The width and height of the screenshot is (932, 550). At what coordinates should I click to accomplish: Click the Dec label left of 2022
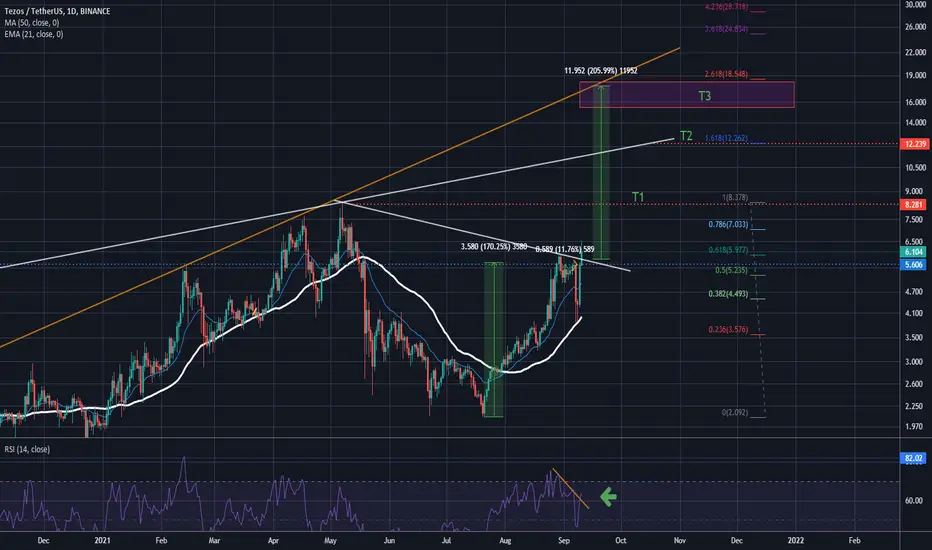coord(736,540)
